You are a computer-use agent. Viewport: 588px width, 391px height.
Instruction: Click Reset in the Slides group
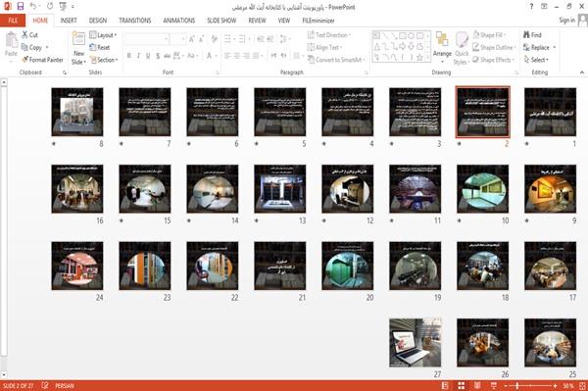coord(100,47)
